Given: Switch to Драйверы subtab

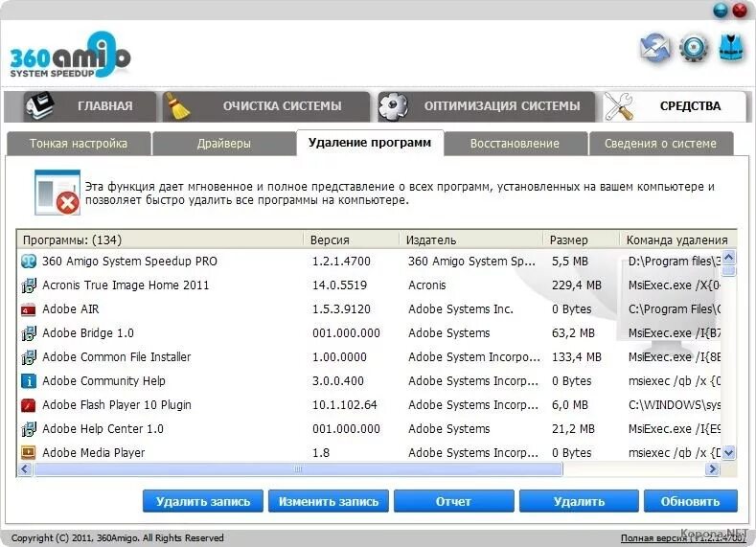Looking at the screenshot, I should coord(224,144).
